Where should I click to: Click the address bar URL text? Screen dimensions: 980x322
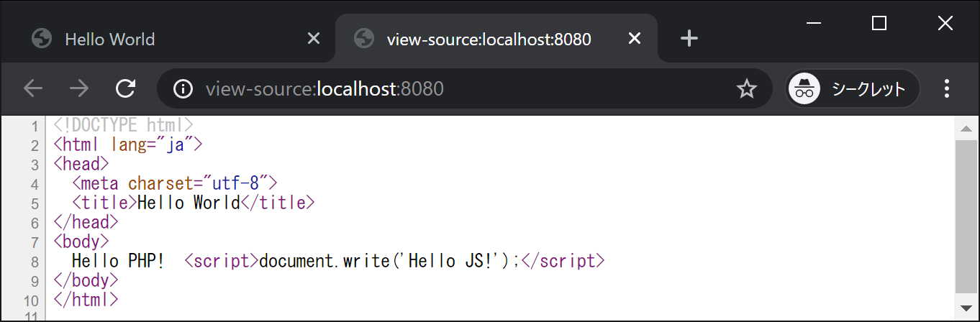coord(325,88)
